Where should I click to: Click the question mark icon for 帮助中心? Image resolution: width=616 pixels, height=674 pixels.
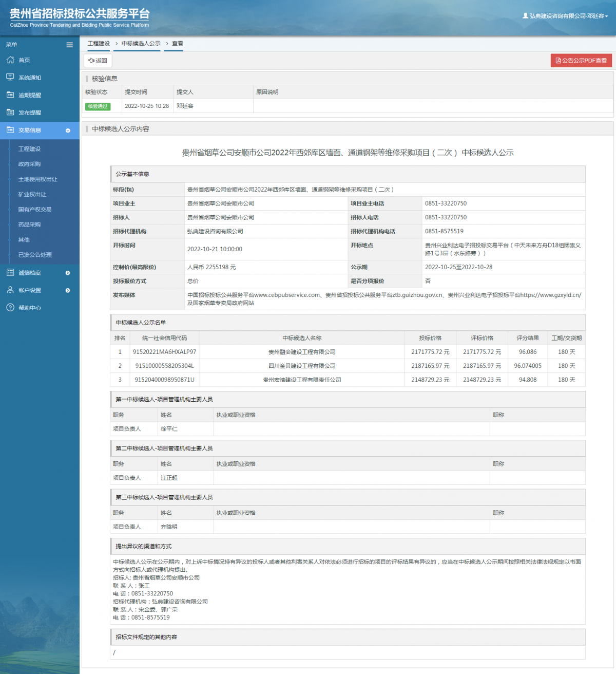pos(10,307)
